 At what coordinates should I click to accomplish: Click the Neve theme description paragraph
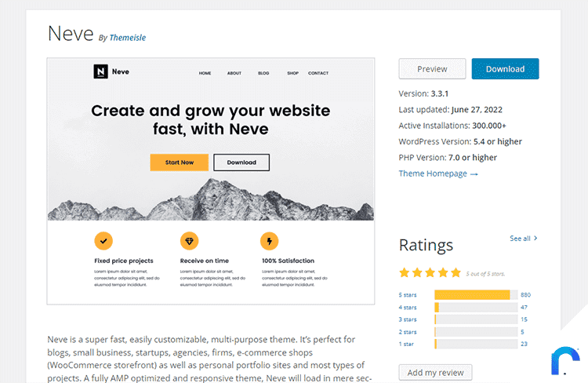click(209, 359)
